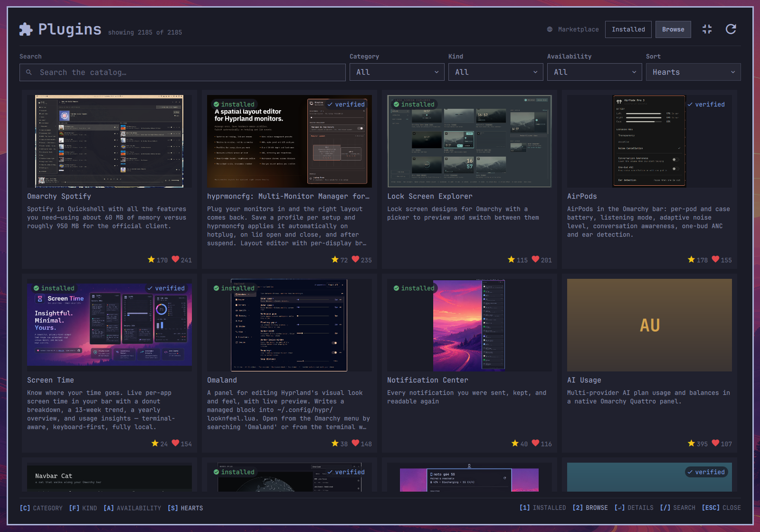Viewport: 760px width, 532px height.
Task: Click the [/] Search footer shortcut
Action: [677, 508]
